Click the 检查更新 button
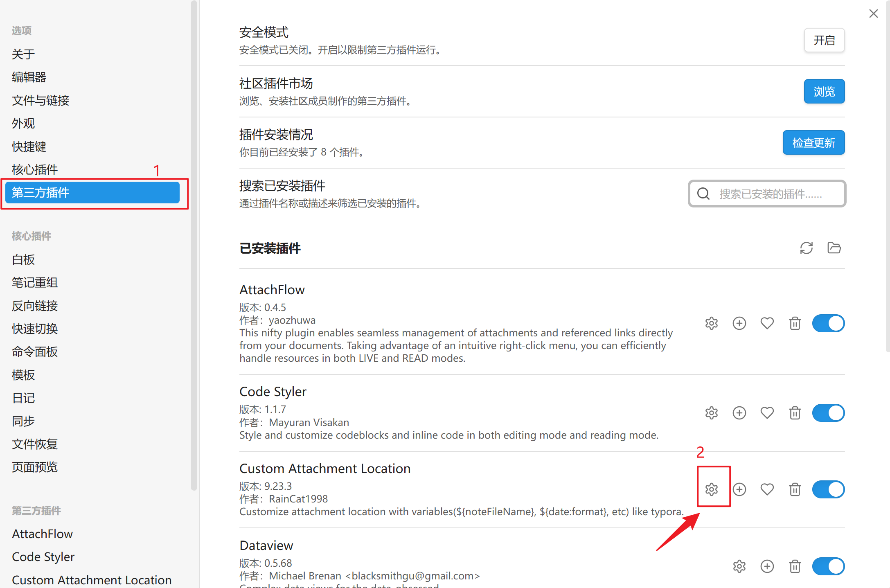Viewport: 890px width, 588px height. tap(813, 142)
